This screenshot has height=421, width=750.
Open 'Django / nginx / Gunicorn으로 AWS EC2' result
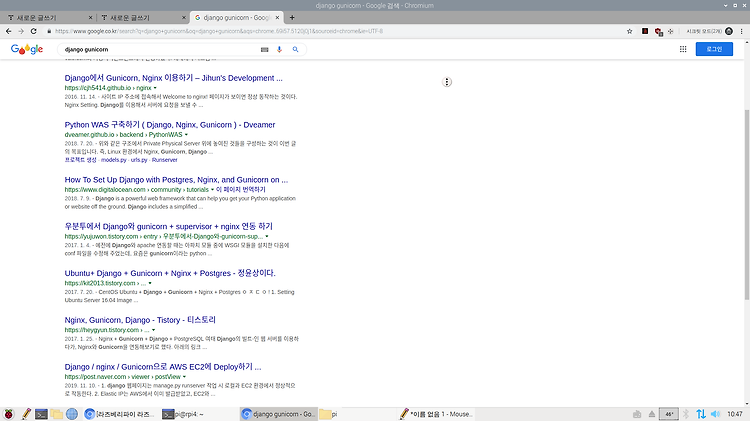(x=163, y=367)
